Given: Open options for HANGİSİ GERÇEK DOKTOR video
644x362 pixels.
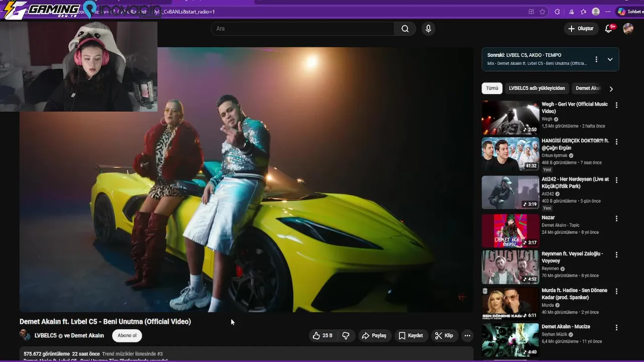Looking at the screenshot, I should point(616,142).
